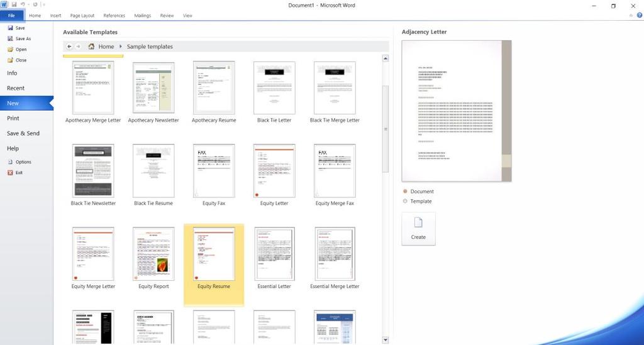This screenshot has height=345, width=644.
Task: Open the Help backstage section
Action: (13, 148)
